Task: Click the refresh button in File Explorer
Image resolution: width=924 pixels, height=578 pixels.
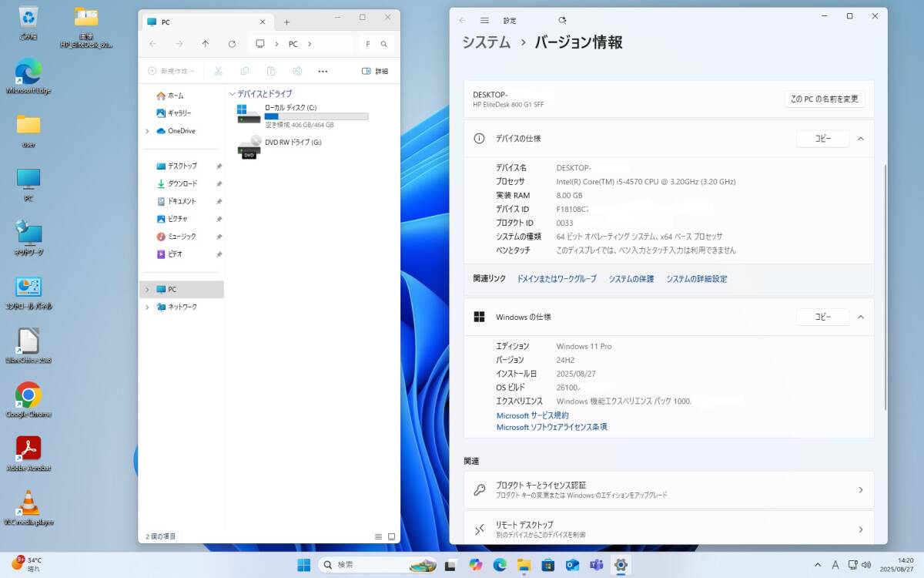Action: (232, 44)
